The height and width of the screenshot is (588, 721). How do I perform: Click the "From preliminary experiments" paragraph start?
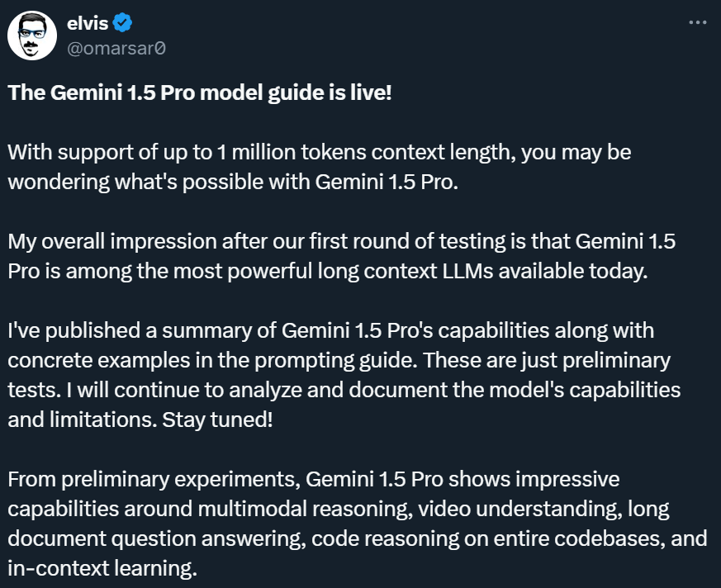tap(152, 479)
